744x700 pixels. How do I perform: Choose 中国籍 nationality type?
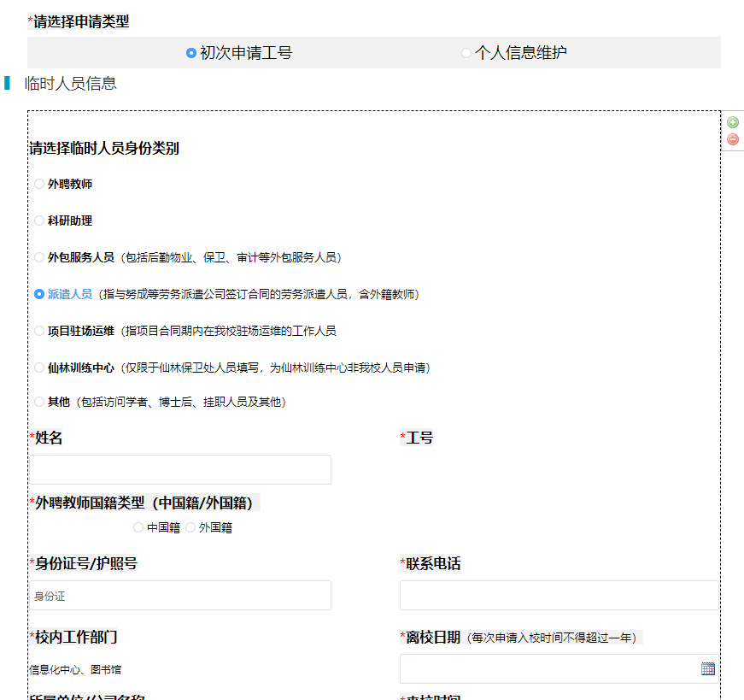138,527
